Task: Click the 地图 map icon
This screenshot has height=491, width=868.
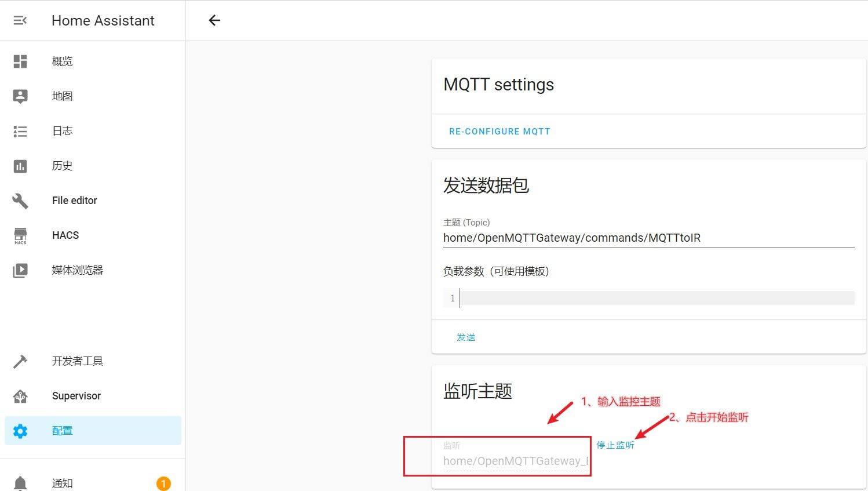Action: tap(20, 96)
